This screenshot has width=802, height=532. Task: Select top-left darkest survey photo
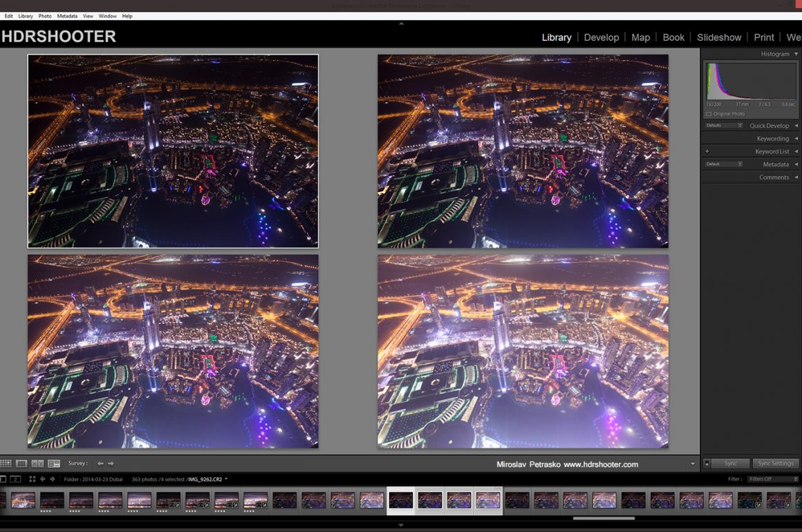(x=173, y=151)
